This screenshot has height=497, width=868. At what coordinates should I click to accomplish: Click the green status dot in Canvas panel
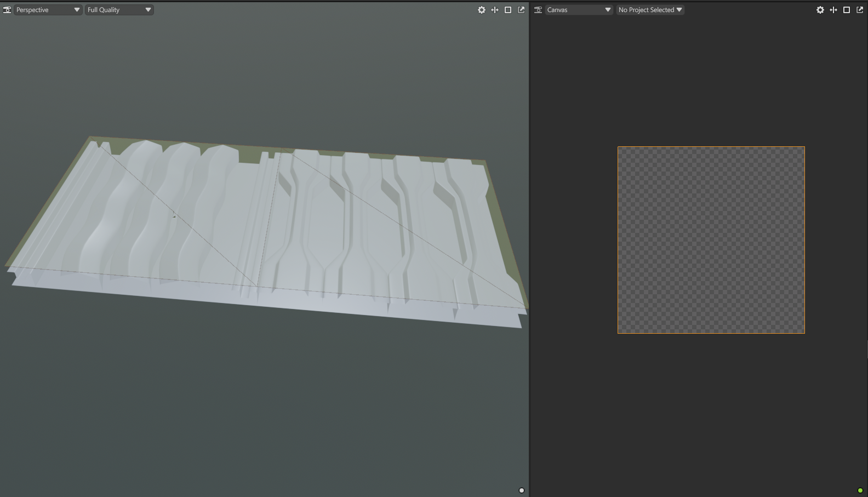click(x=860, y=490)
